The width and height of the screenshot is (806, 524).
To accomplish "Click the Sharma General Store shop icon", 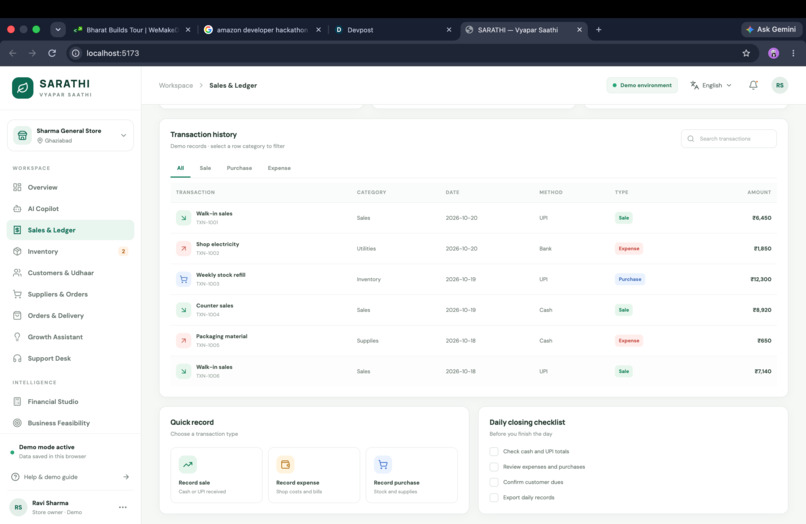I will pyautogui.click(x=22, y=135).
